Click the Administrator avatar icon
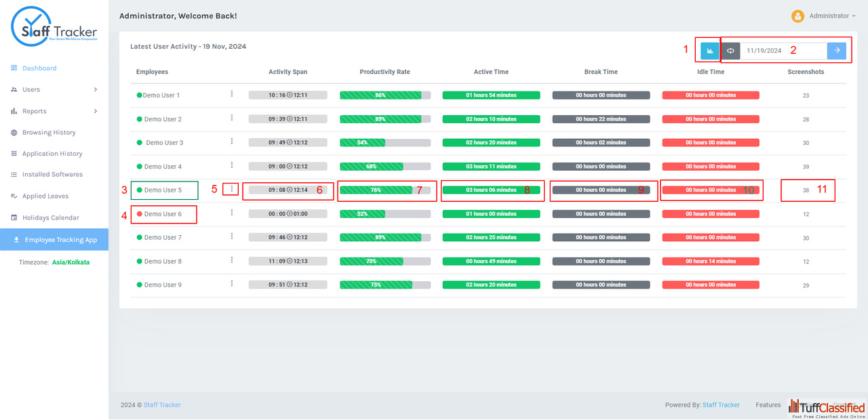 (x=798, y=16)
